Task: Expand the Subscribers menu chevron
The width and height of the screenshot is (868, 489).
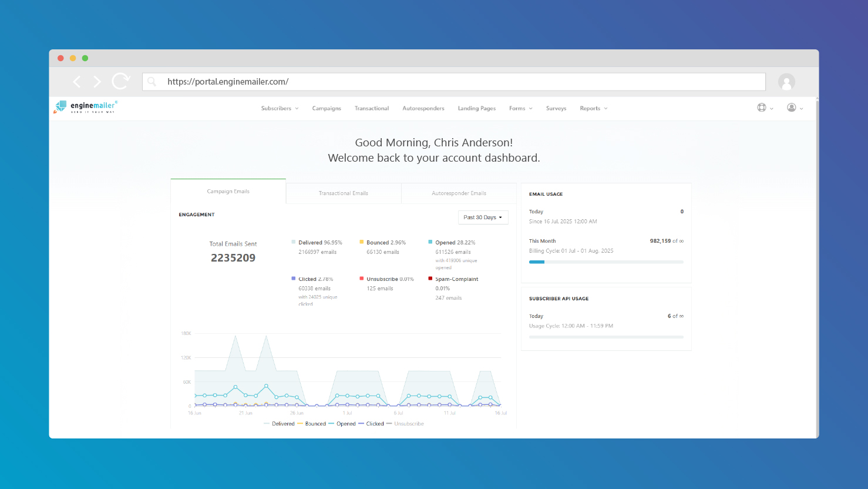Action: 297,108
